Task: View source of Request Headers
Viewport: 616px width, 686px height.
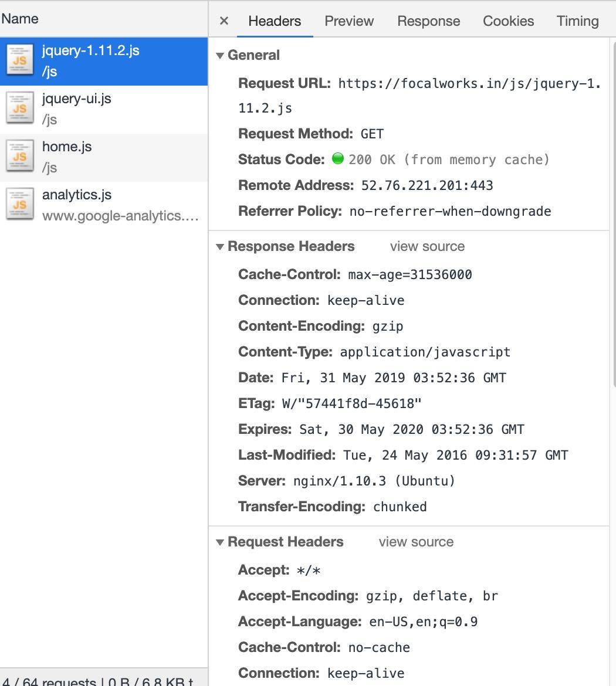Action: (416, 542)
